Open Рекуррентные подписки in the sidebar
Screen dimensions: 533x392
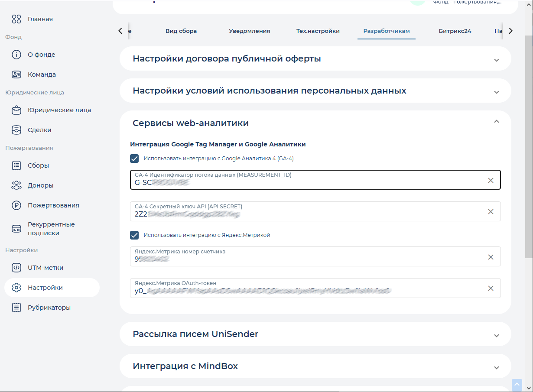pyautogui.click(x=52, y=229)
